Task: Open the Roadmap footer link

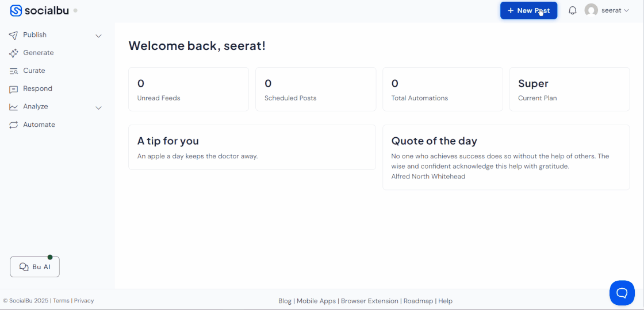Action: 418,301
